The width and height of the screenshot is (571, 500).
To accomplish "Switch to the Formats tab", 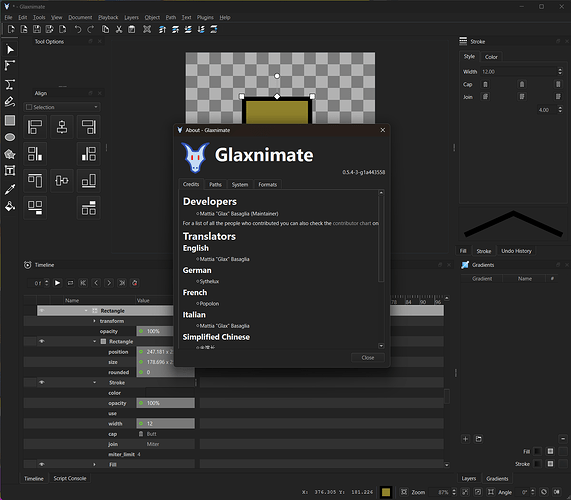I will pyautogui.click(x=268, y=185).
